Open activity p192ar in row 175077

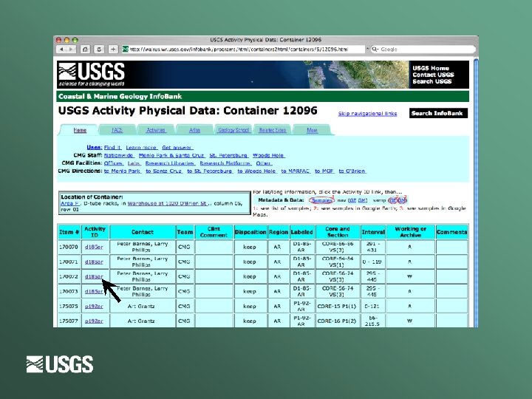[94, 321]
